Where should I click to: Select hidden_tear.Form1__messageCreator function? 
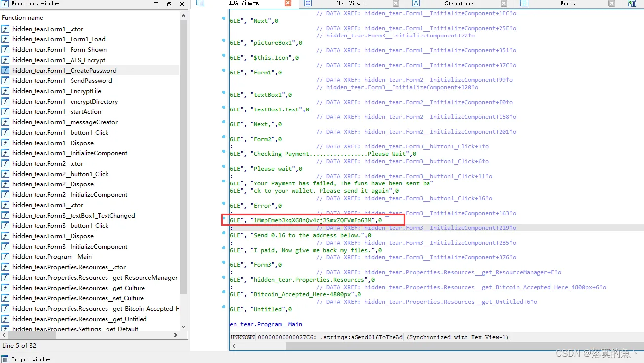(65, 122)
